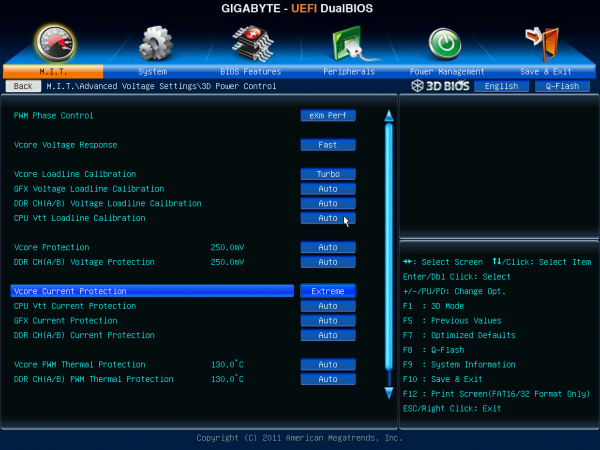Select the PWM Phase Control label
The height and width of the screenshot is (450, 600).
coord(54,116)
